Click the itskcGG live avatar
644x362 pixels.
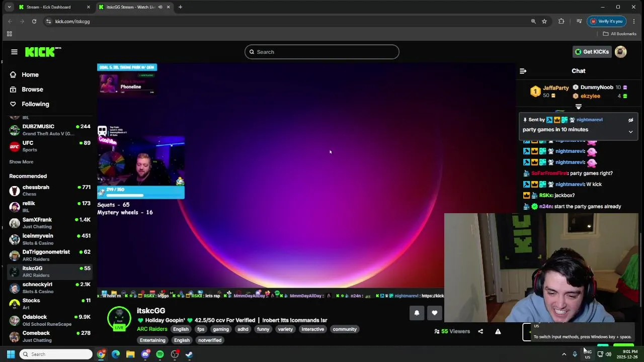tap(119, 319)
